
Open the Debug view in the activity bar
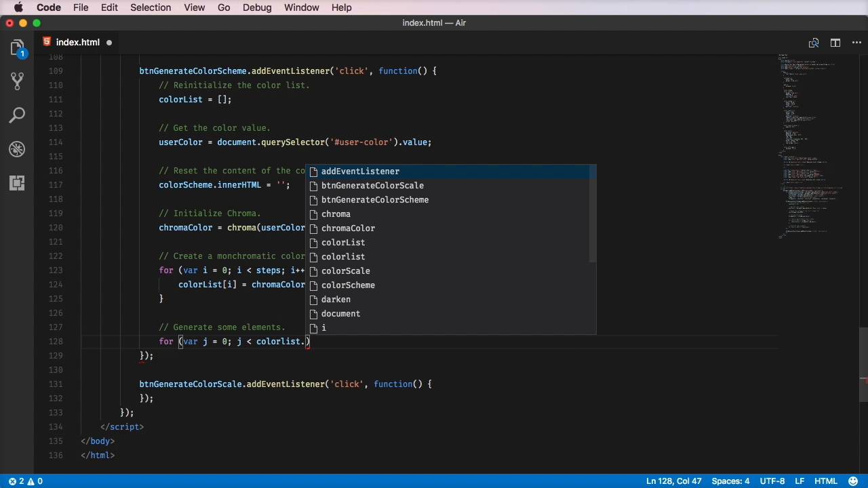[x=17, y=149]
